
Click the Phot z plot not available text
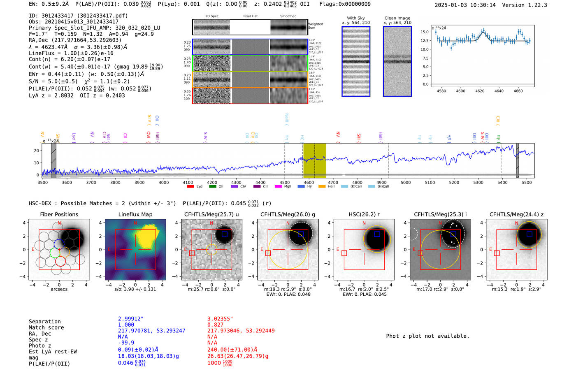(427, 336)
